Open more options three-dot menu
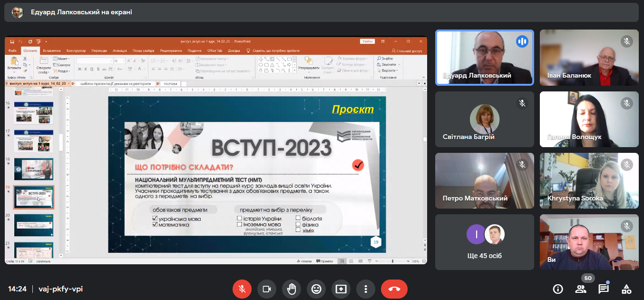Image resolution: width=644 pixels, height=300 pixels. 366,289
